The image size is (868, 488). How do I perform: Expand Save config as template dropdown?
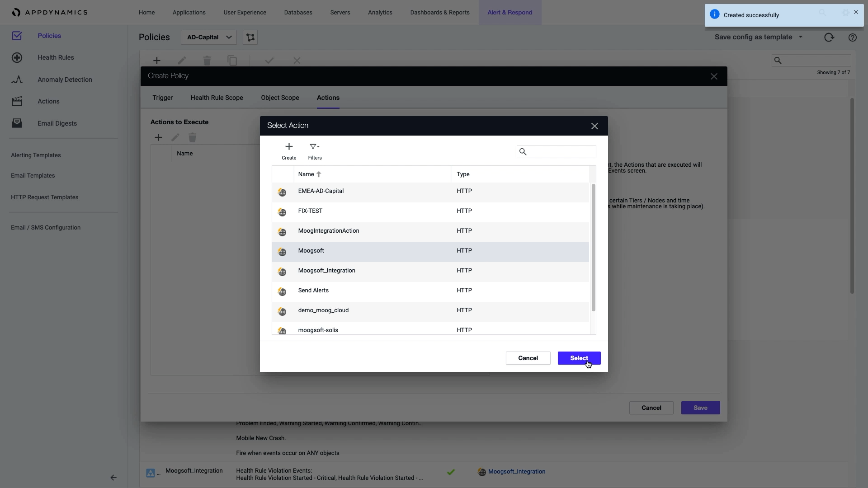point(759,37)
